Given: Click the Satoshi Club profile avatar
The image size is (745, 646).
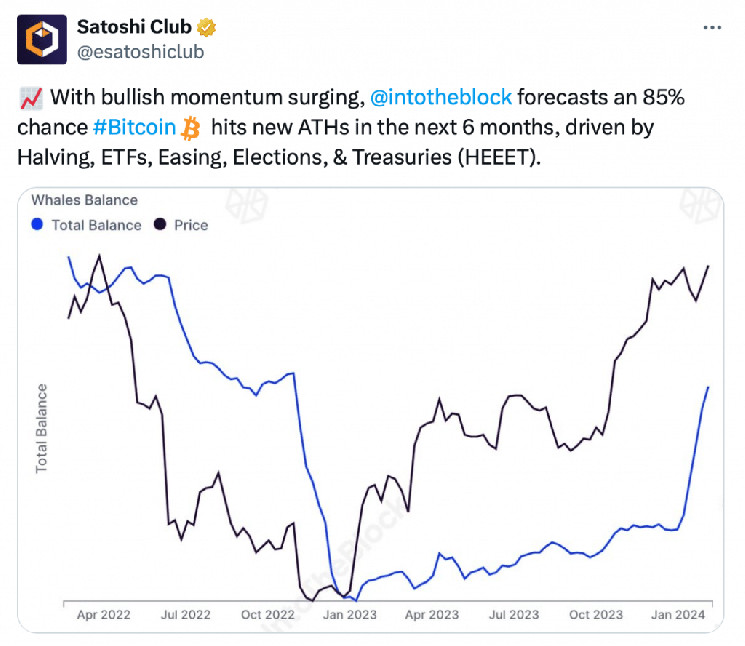Looking at the screenshot, I should 42,39.
